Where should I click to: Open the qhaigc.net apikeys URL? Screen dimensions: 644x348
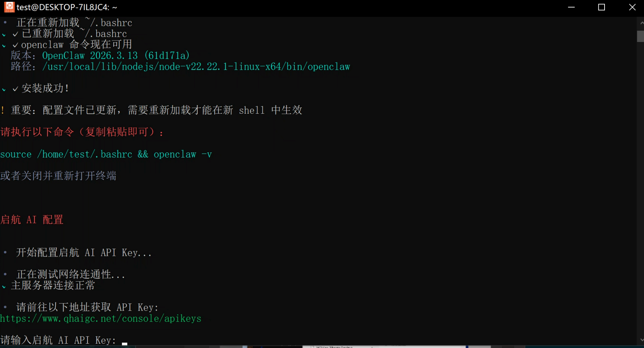pos(101,319)
